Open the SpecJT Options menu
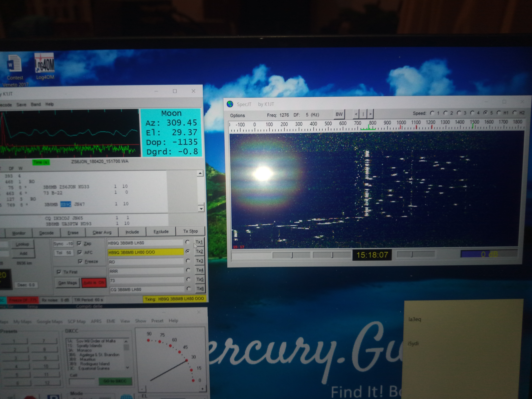The height and width of the screenshot is (399, 532). [x=237, y=115]
